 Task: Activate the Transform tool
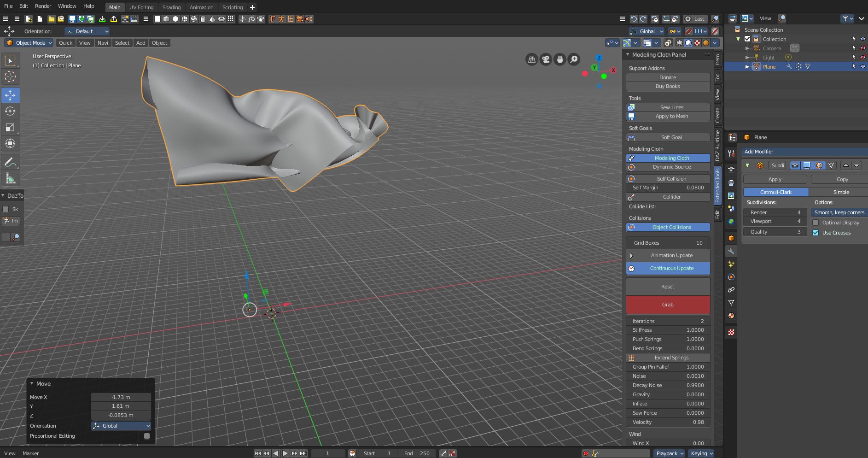click(x=10, y=143)
